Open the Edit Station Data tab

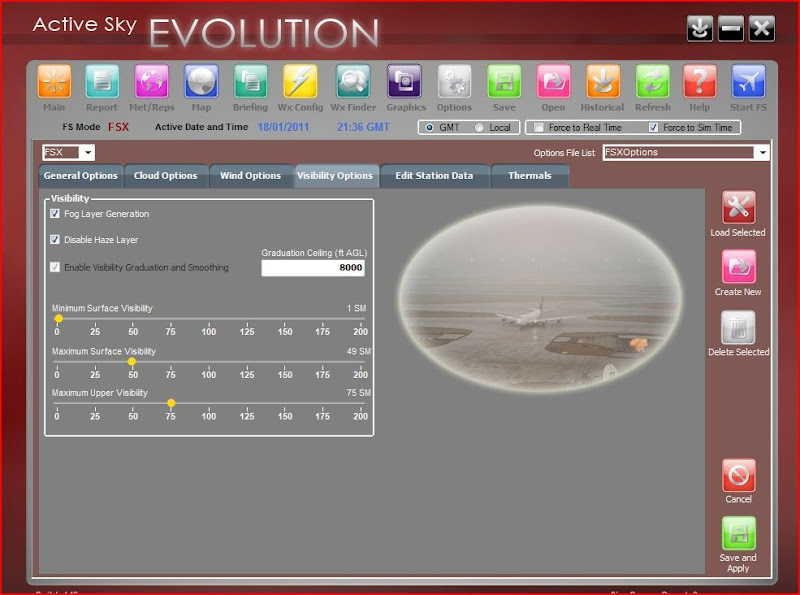click(x=434, y=176)
